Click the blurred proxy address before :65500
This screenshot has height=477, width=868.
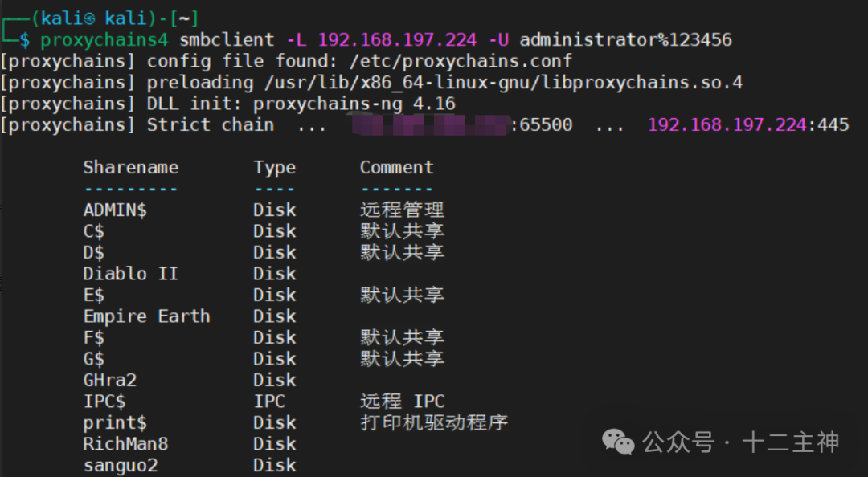pos(432,125)
